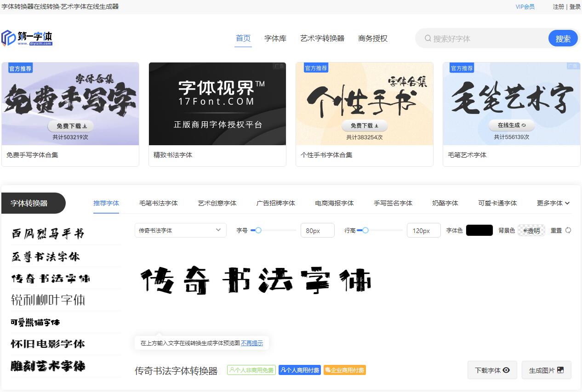Viewport: 582px width, 392px height.
Task: Select the 毛笔书法字体 category tab
Action: 159,203
